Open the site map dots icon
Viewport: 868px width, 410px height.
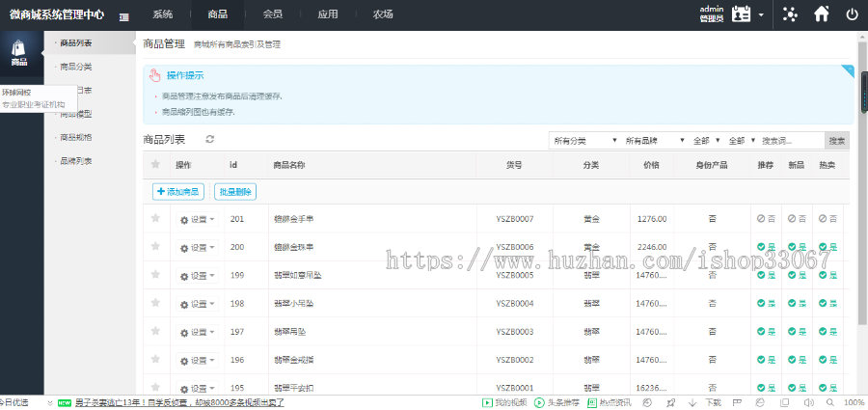tap(790, 14)
